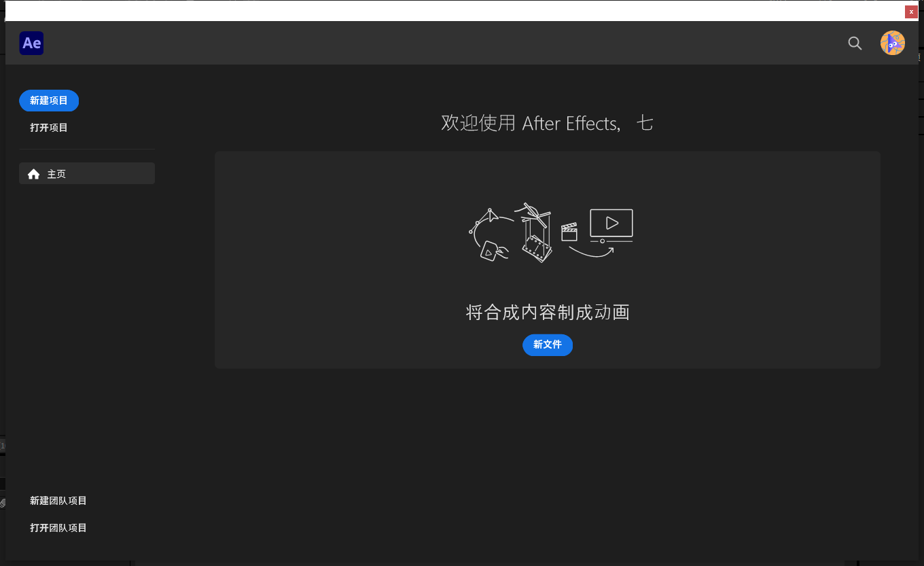Choose 新建团队项目 in the sidebar
The height and width of the screenshot is (566, 924).
[x=58, y=501]
